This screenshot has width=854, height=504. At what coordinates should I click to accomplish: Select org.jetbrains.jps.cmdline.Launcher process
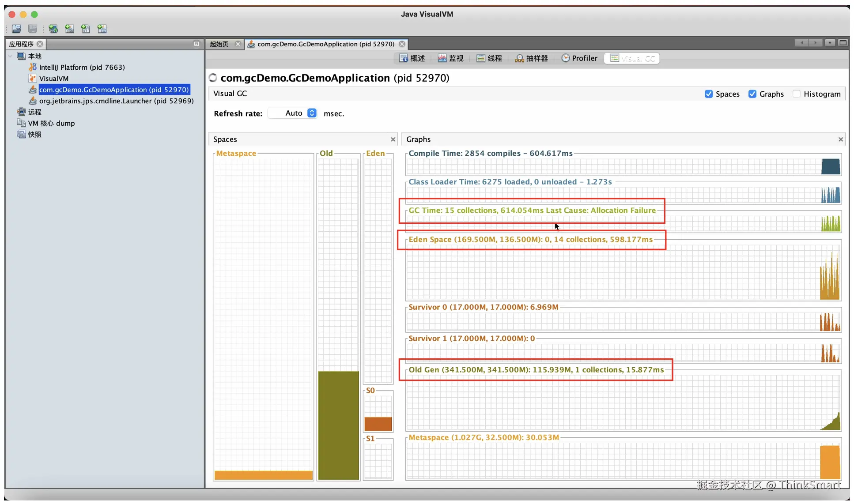pyautogui.click(x=116, y=101)
